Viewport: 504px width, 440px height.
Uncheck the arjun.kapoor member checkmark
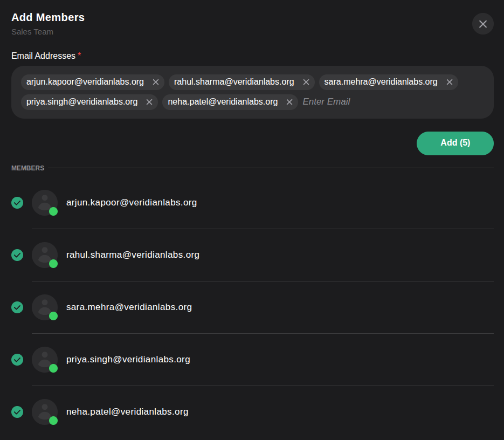(17, 203)
